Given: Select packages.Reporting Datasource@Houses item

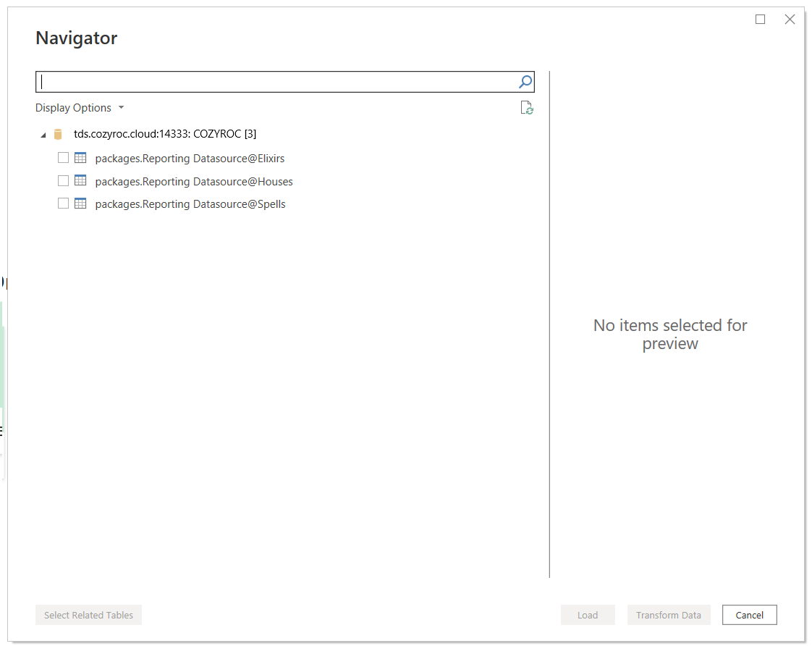Looking at the screenshot, I should click(x=194, y=182).
